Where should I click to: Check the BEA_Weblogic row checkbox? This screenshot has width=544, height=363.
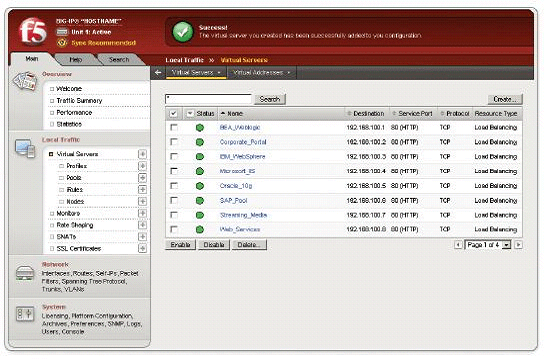point(174,127)
